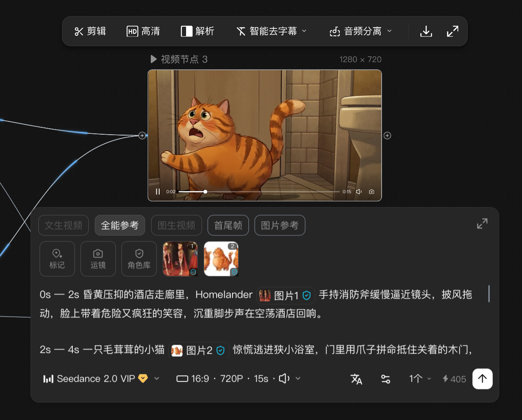Click the 图片2 inline reference tag

198,350
